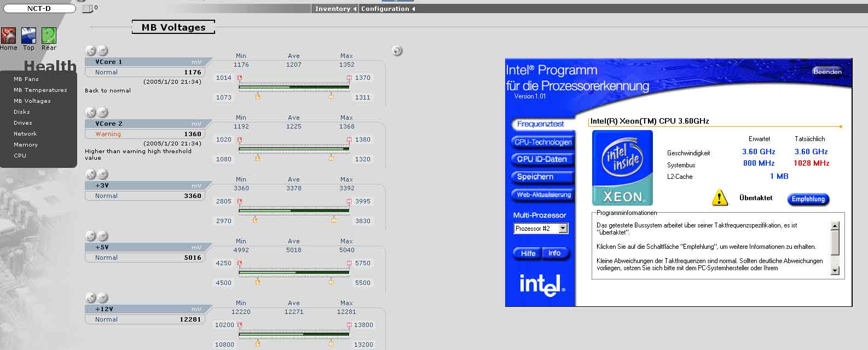The height and width of the screenshot is (350, 868).
Task: Open CPU in Health menu
Action: click(20, 156)
